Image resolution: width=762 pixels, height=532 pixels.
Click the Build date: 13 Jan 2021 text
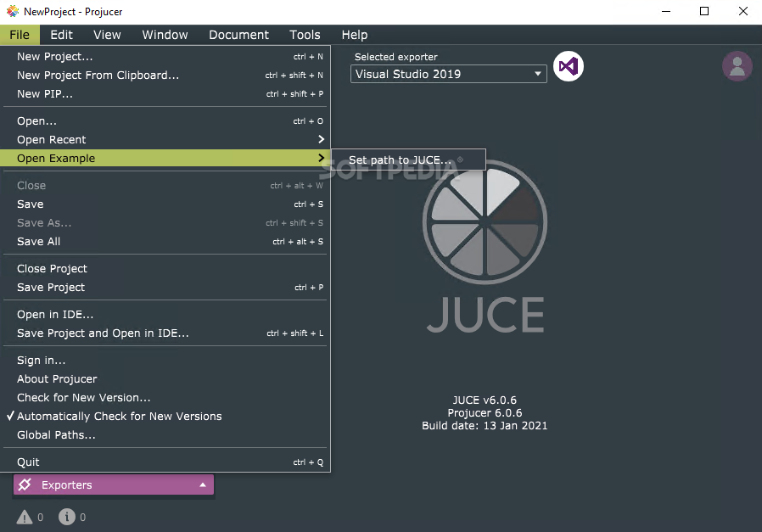tap(485, 426)
